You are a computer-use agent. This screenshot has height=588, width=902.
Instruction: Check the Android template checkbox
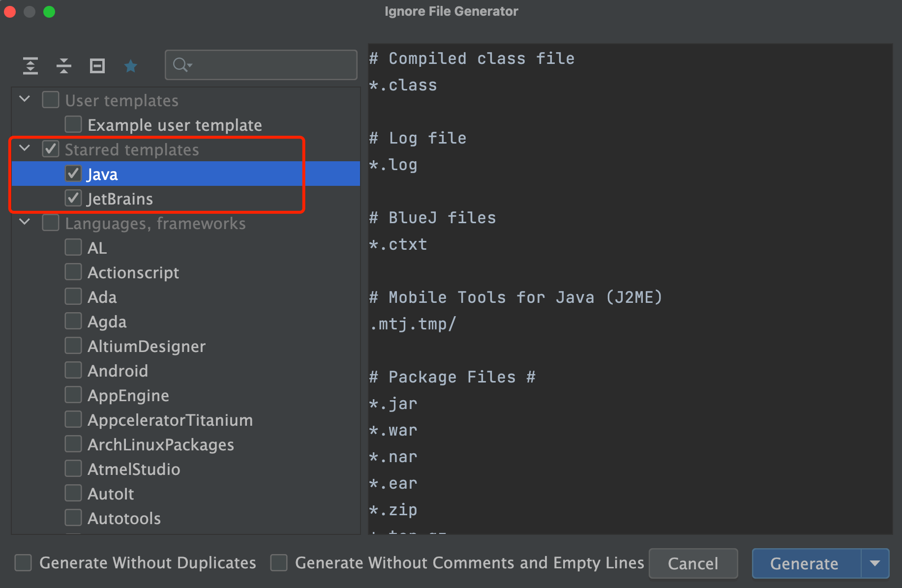pyautogui.click(x=73, y=370)
